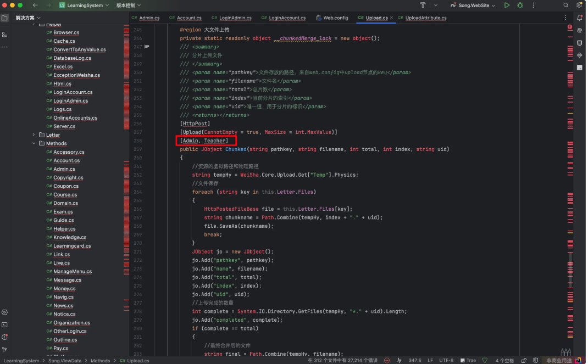The image size is (588, 364).
Task: Navigate back with the left arrow
Action: [35, 5]
